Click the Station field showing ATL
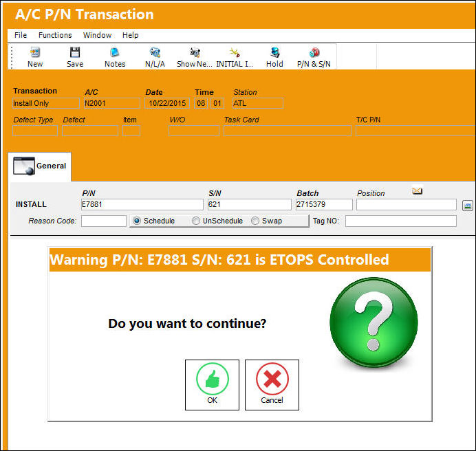The image size is (476, 451). click(258, 103)
